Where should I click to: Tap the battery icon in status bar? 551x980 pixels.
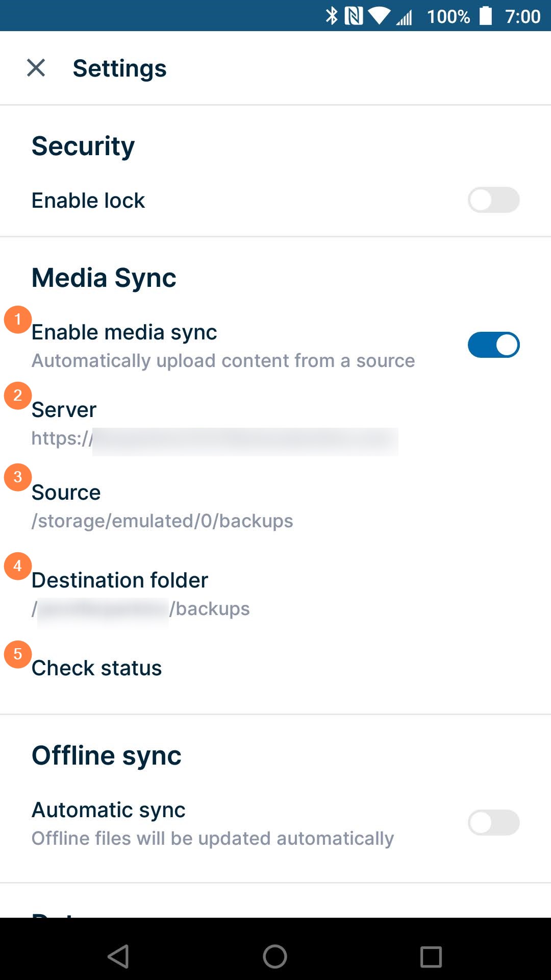(x=486, y=16)
